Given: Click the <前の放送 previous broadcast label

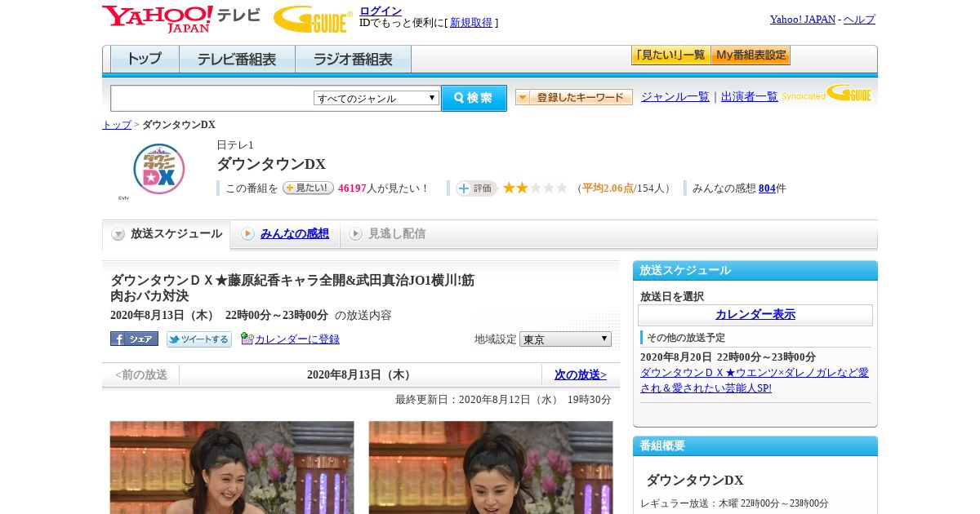Looking at the screenshot, I should coord(141,375).
